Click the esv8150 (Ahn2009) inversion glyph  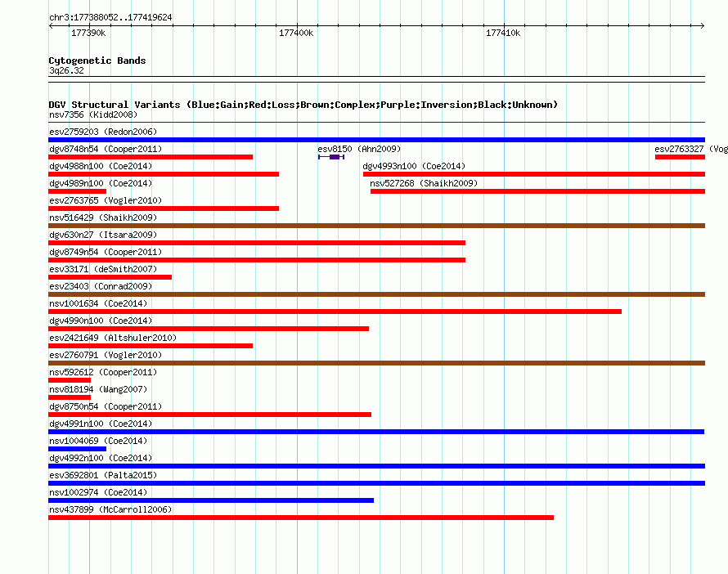point(331,157)
